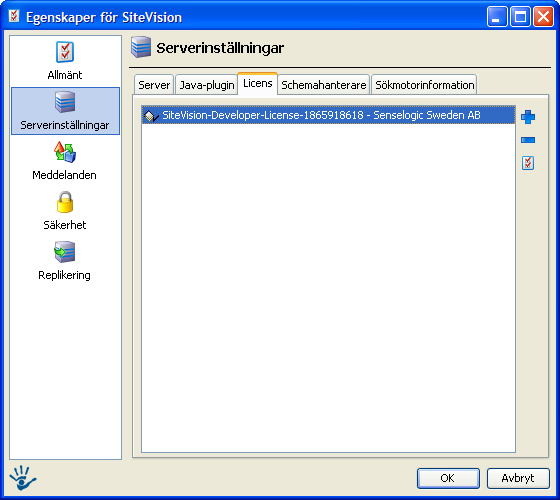The height and width of the screenshot is (500, 560).
Task: Open the Allmänt settings section
Action: [65, 61]
